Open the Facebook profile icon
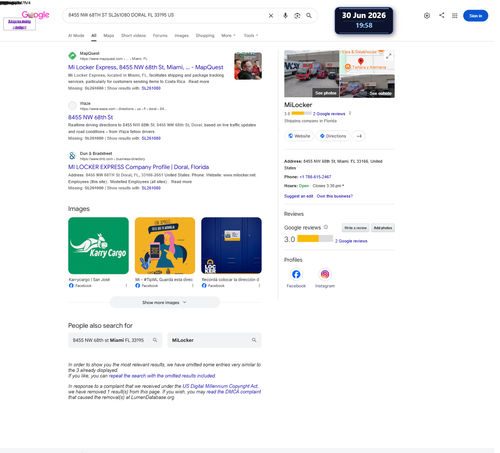 click(x=296, y=274)
